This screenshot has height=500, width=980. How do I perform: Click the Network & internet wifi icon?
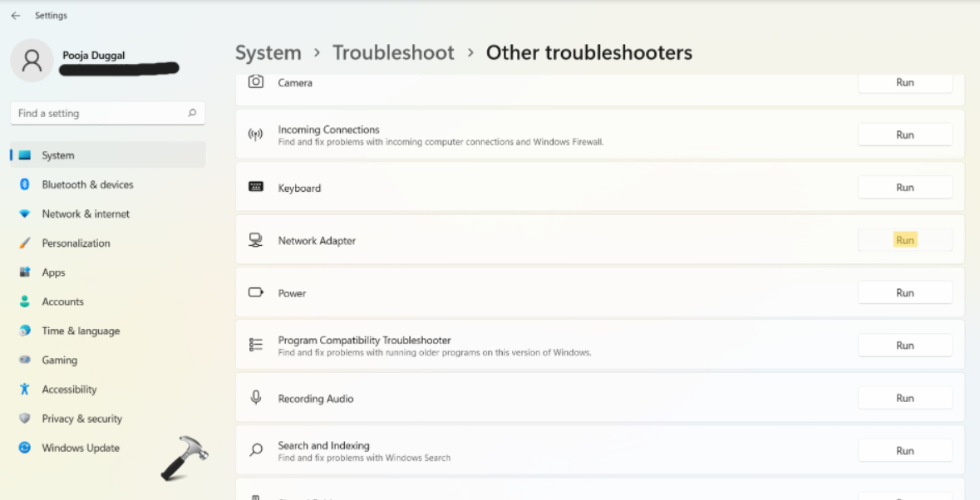point(25,213)
